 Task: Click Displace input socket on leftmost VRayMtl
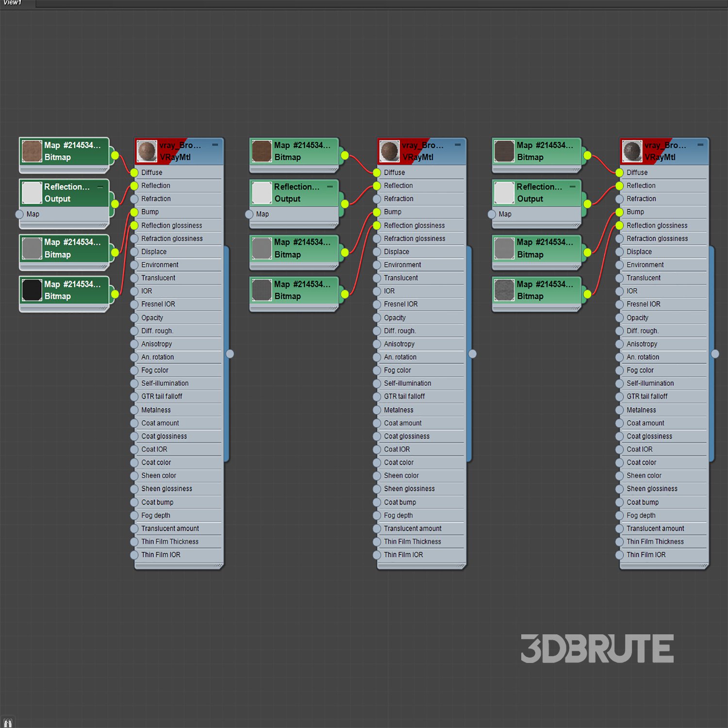(x=134, y=252)
